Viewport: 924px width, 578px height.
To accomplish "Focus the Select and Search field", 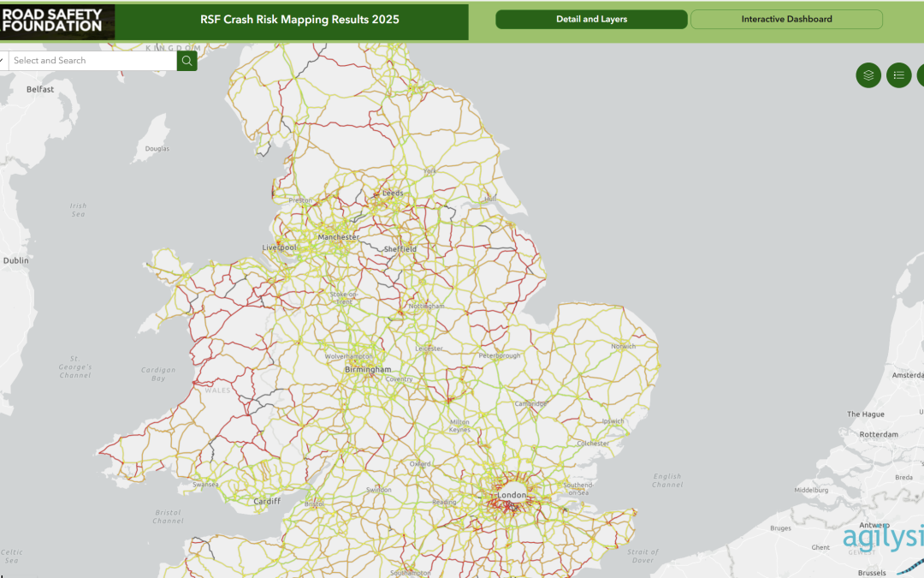I will click(92, 61).
